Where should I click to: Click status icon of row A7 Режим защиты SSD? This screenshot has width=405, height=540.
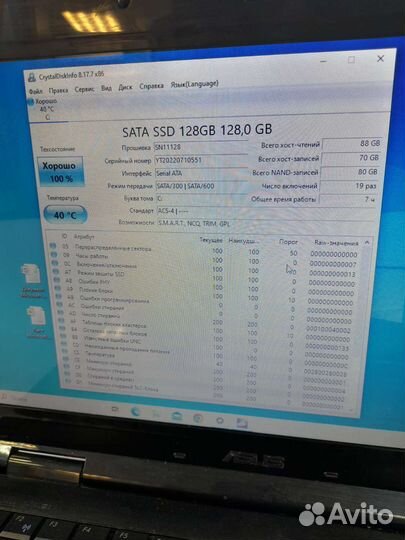coord(56,272)
